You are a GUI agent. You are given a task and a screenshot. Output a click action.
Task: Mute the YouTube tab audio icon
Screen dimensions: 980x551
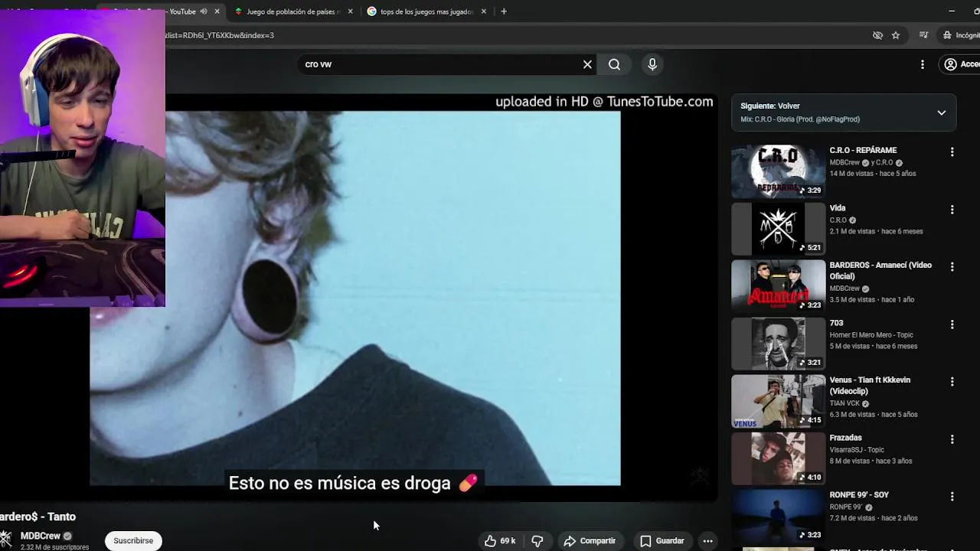204,11
